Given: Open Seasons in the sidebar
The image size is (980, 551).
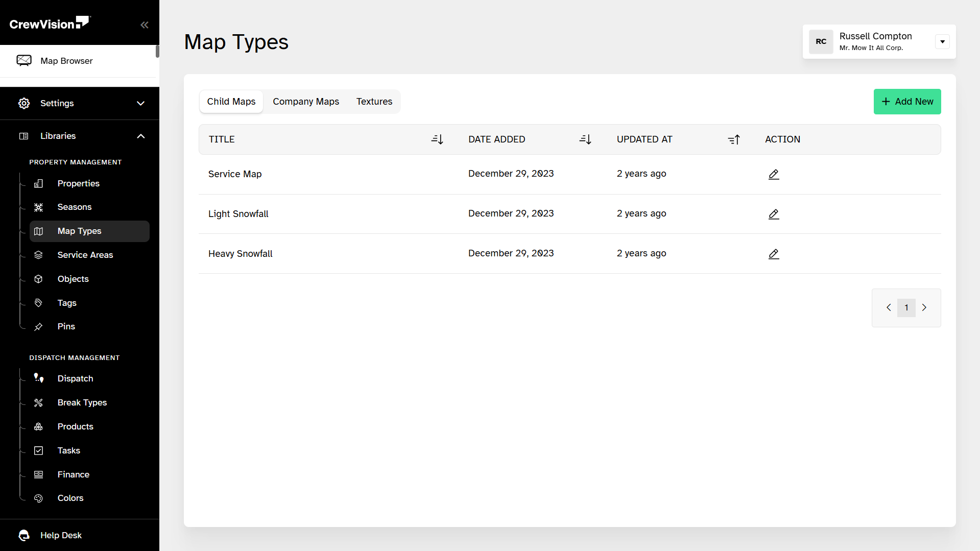Looking at the screenshot, I should pos(75,207).
